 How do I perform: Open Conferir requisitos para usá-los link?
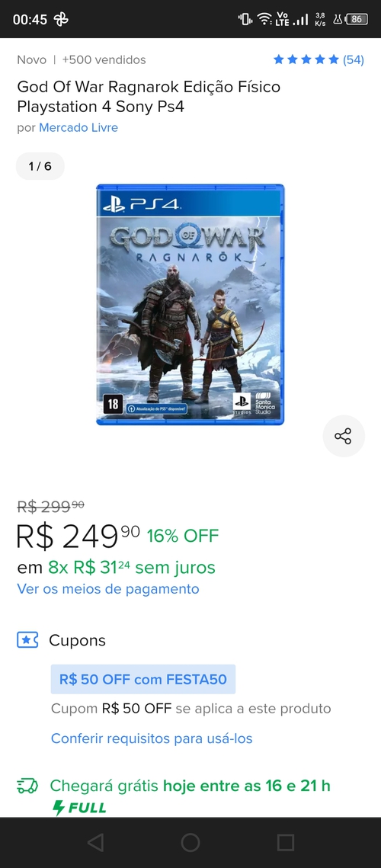pos(152,738)
